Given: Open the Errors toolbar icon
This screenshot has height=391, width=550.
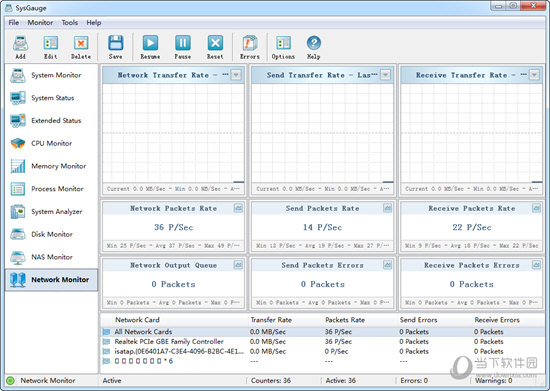Looking at the screenshot, I should click(x=250, y=47).
